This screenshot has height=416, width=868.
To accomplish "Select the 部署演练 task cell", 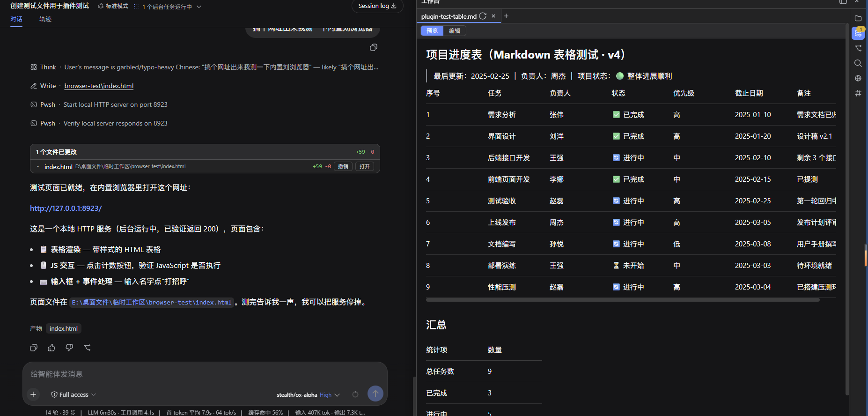I will [502, 266].
